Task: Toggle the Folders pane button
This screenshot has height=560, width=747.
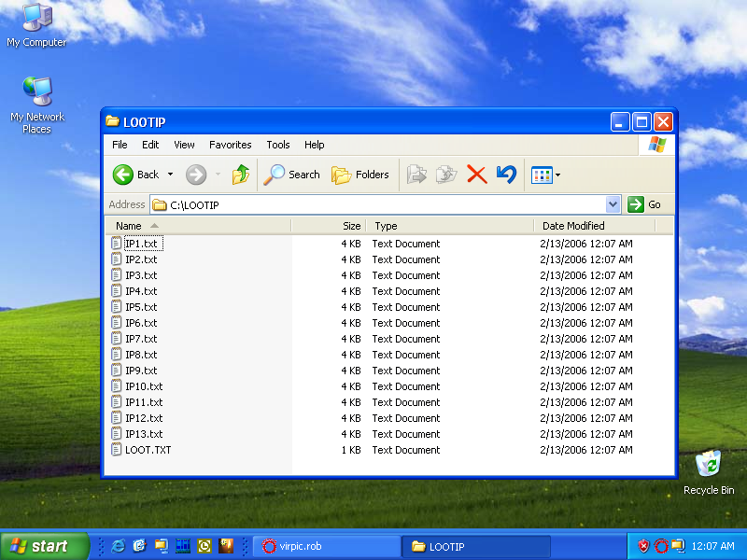Action: (360, 175)
